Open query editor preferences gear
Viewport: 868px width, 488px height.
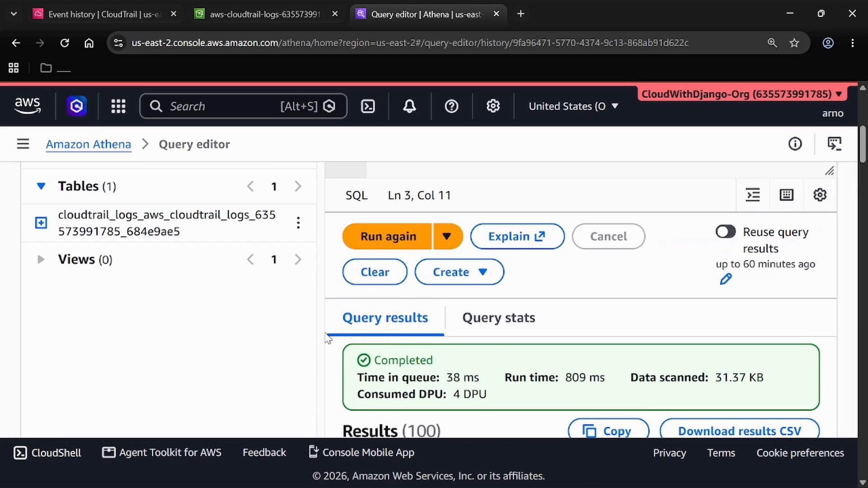(820, 195)
